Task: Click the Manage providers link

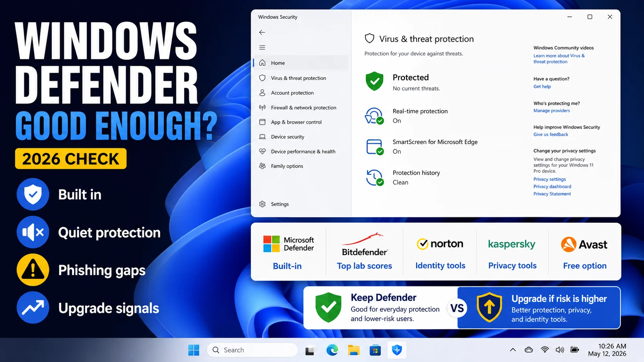Action: 552,110
